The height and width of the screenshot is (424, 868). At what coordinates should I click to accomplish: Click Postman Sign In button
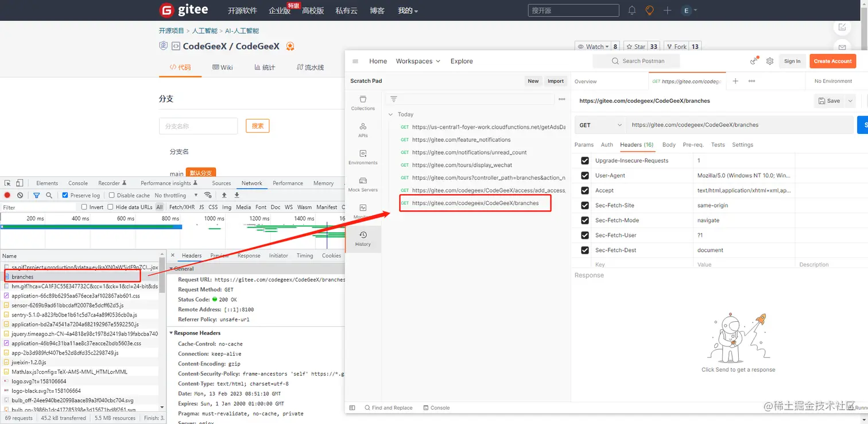point(792,61)
